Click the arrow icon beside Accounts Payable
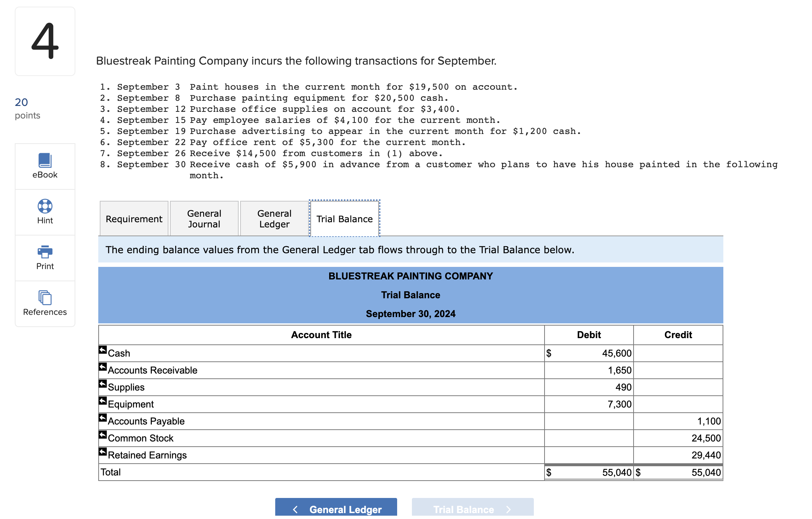The height and width of the screenshot is (519, 812). [103, 417]
